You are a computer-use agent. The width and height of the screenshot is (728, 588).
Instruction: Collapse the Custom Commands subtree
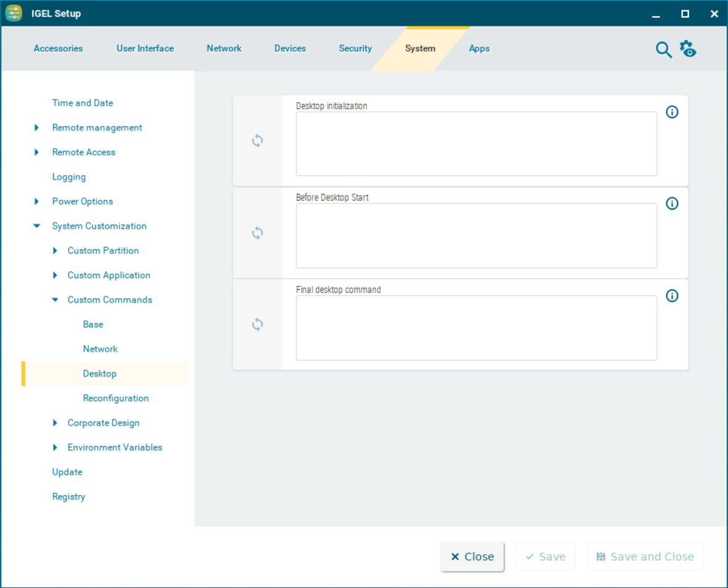55,300
